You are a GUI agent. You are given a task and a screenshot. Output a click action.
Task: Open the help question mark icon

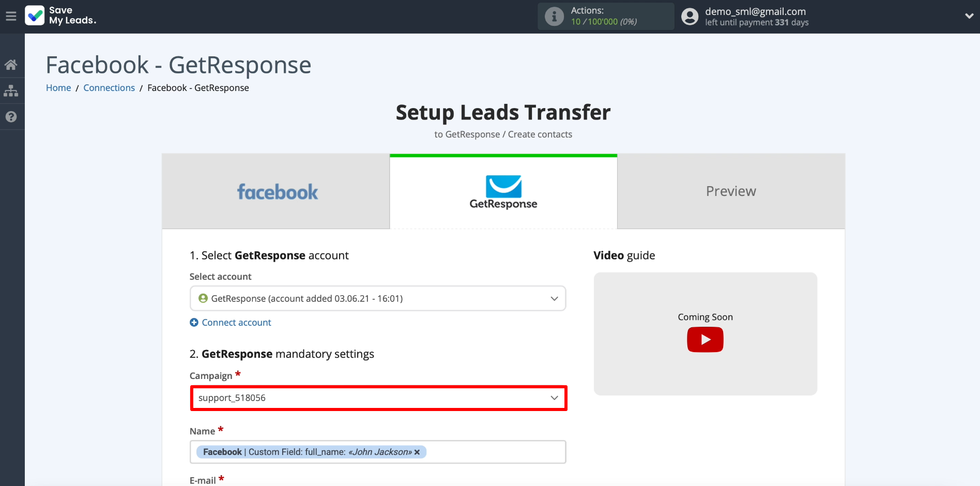(11, 117)
